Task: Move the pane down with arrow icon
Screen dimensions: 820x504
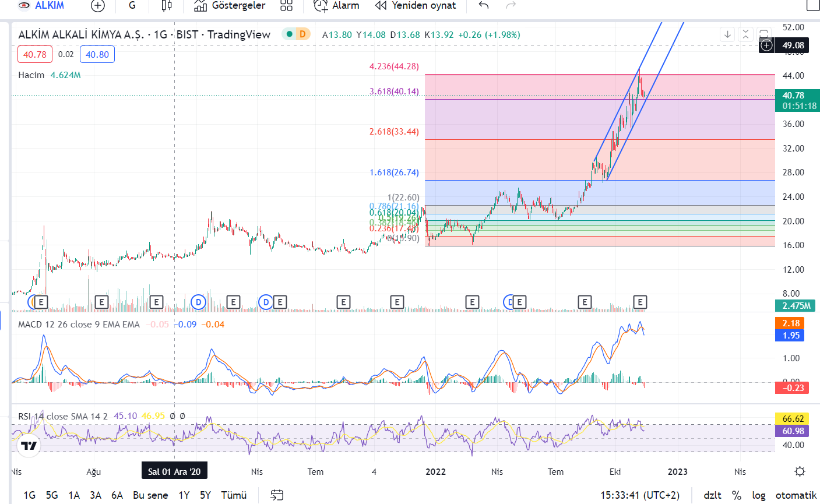Action: 727,34
